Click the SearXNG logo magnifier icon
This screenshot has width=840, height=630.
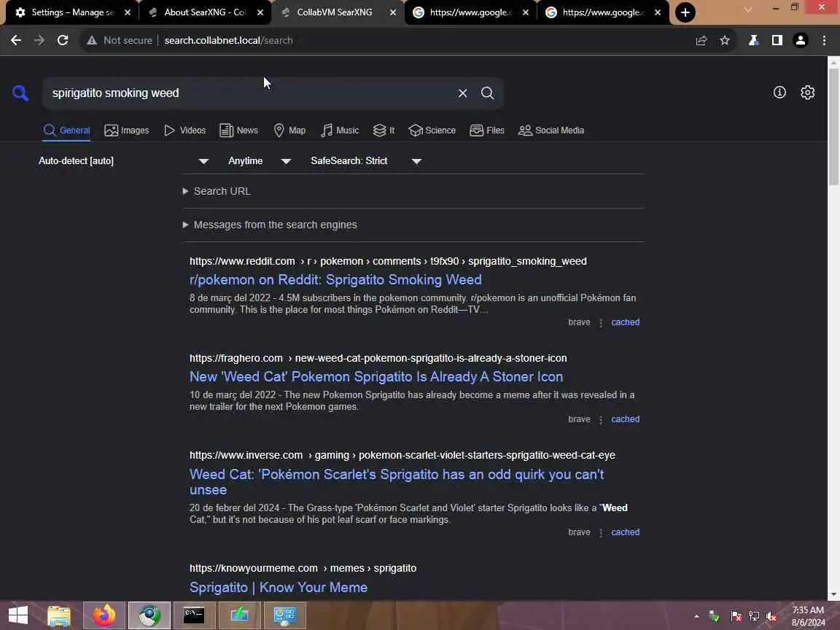(x=20, y=93)
